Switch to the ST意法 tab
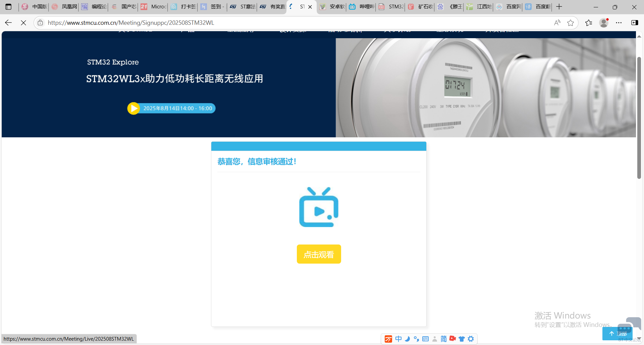This screenshot has height=345, width=644. (x=242, y=7)
